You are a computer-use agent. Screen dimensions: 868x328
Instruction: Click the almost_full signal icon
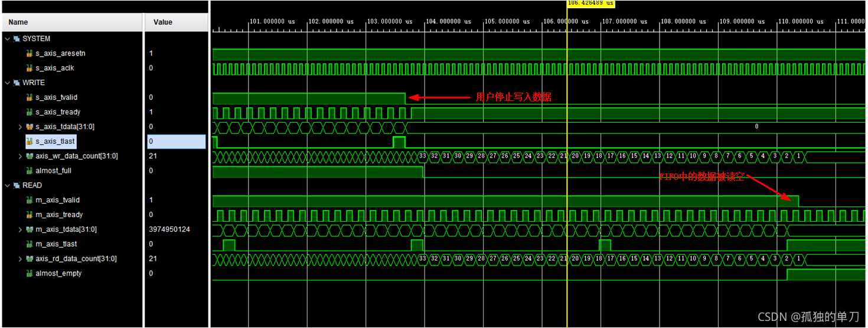click(x=30, y=171)
